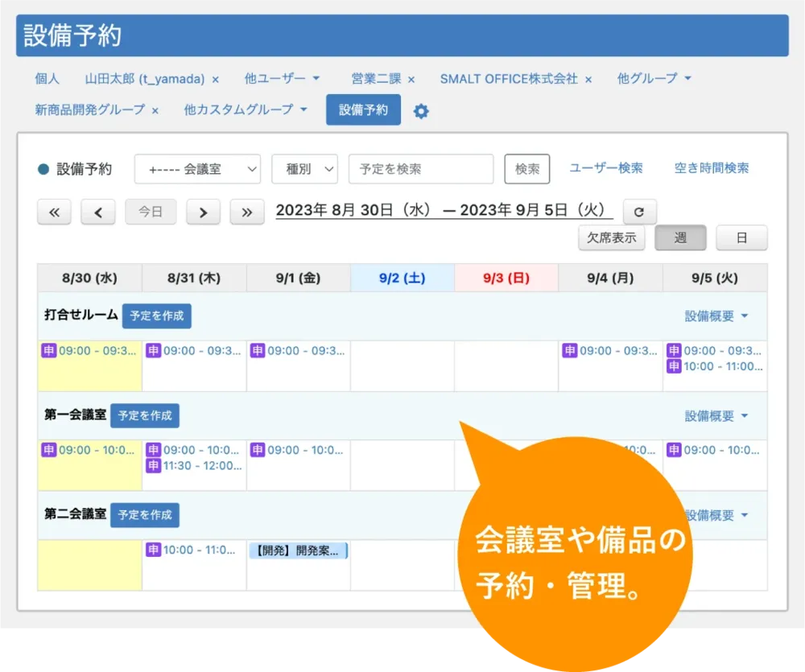Open 空き時間検索 link
The width and height of the screenshot is (805, 672).
(712, 168)
